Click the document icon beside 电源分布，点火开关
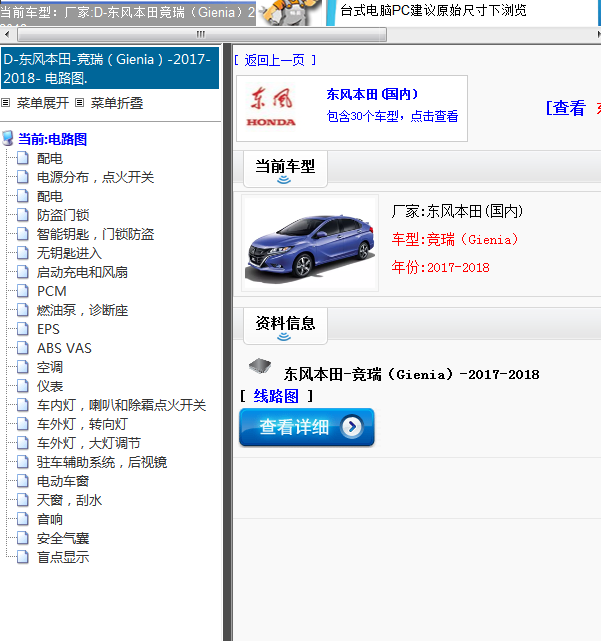Viewport: 601px width, 641px height. point(22,177)
